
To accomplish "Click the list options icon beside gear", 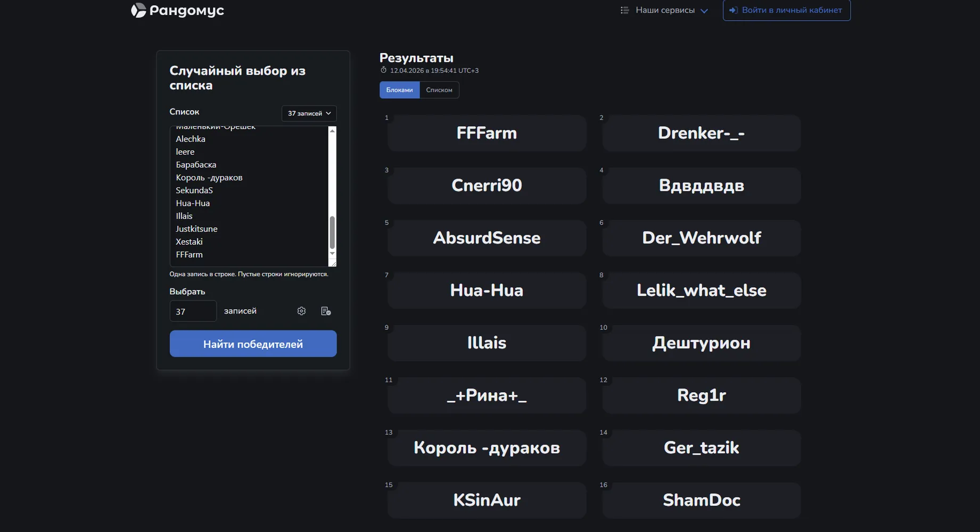I will pyautogui.click(x=326, y=311).
